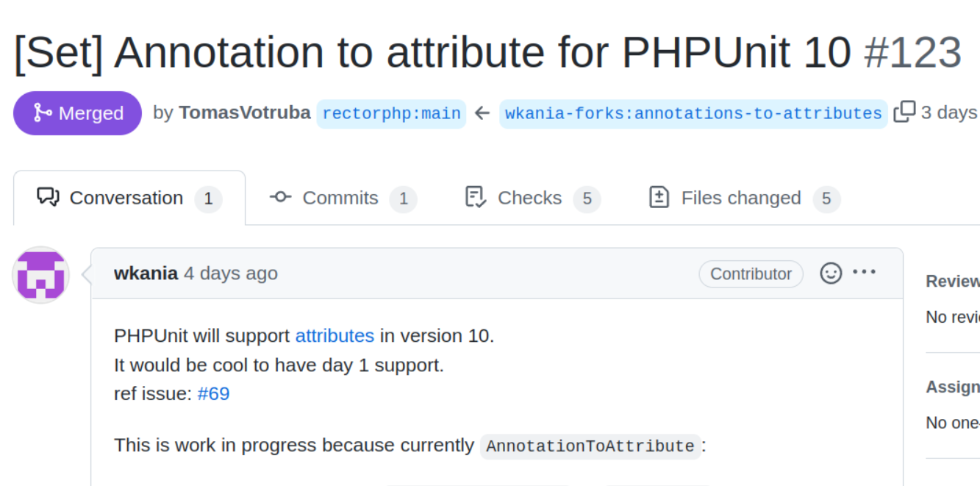The image size is (980, 486).
Task: Click the Commits count badge 1
Action: coord(403,199)
